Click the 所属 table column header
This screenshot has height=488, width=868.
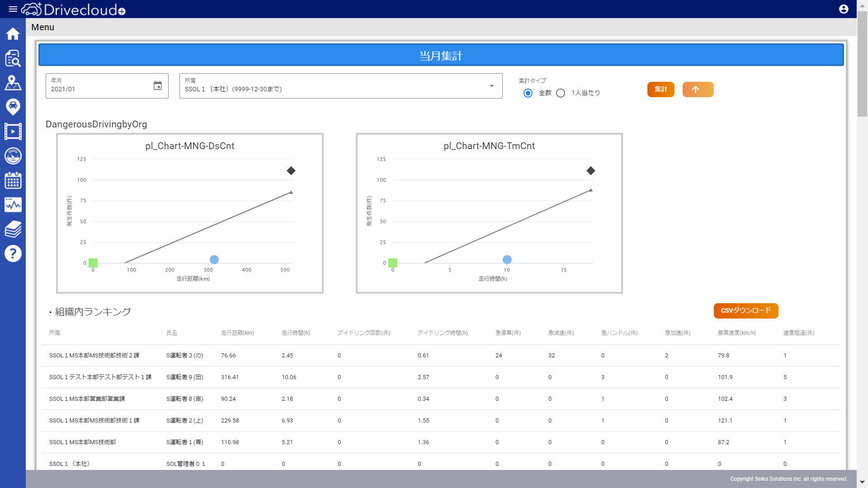point(55,333)
